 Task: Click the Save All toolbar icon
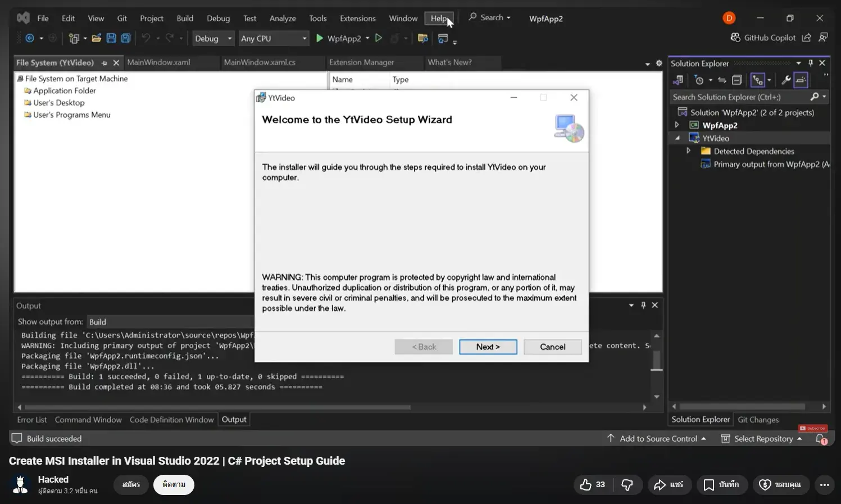coord(126,38)
